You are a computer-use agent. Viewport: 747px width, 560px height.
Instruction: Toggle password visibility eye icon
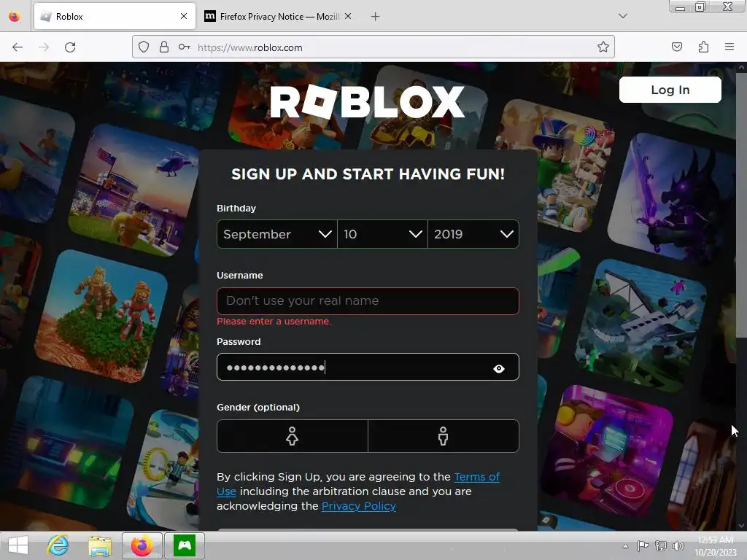pyautogui.click(x=499, y=368)
